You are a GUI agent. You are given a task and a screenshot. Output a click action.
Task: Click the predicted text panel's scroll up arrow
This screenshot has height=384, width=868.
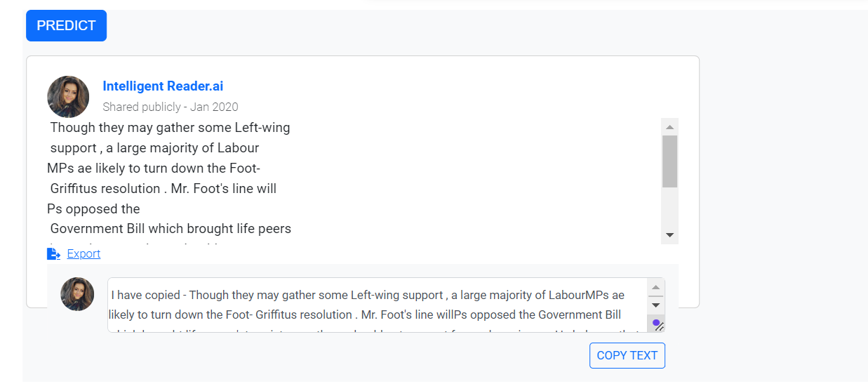(x=669, y=127)
